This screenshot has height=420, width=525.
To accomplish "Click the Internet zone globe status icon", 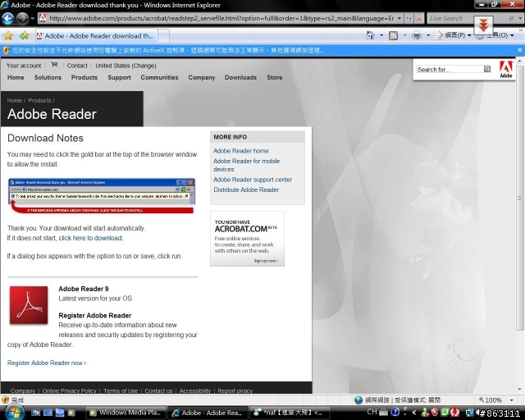I will [x=358, y=400].
